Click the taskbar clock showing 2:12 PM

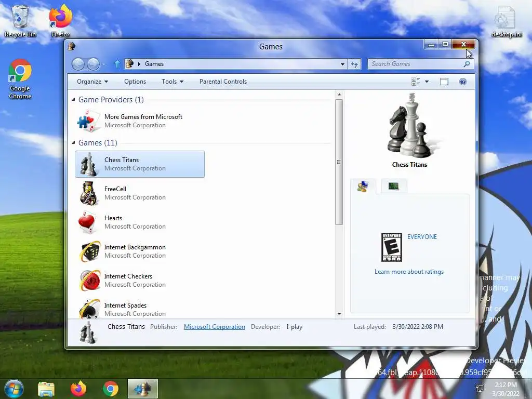pyautogui.click(x=506, y=389)
